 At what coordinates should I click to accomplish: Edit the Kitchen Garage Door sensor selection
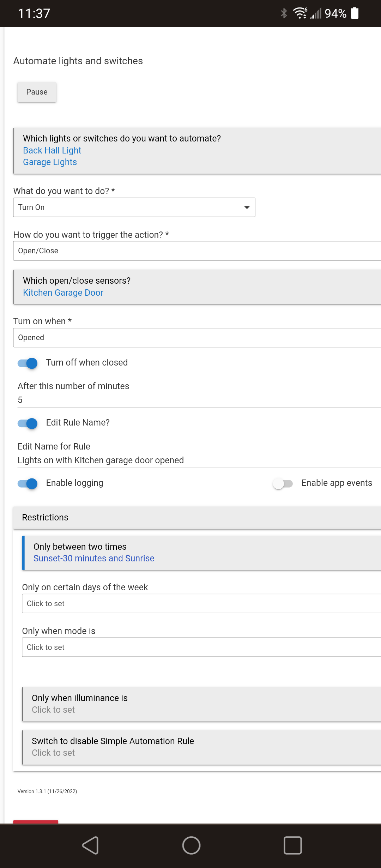(x=63, y=293)
